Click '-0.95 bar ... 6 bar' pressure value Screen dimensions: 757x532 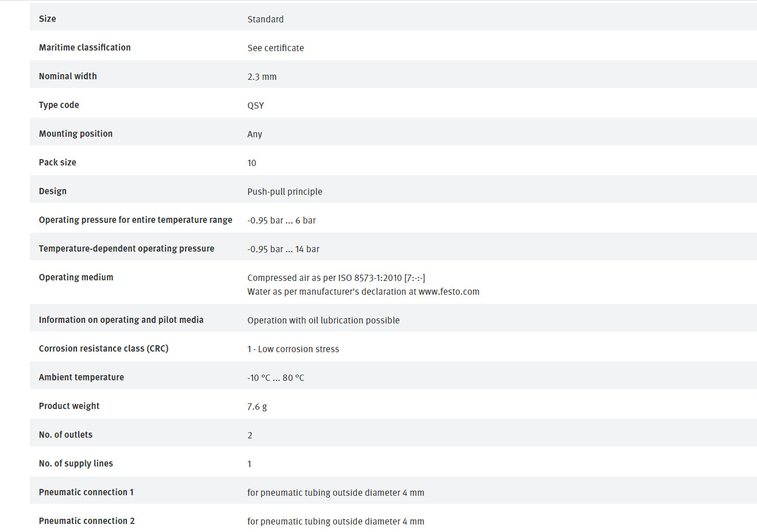281,221
